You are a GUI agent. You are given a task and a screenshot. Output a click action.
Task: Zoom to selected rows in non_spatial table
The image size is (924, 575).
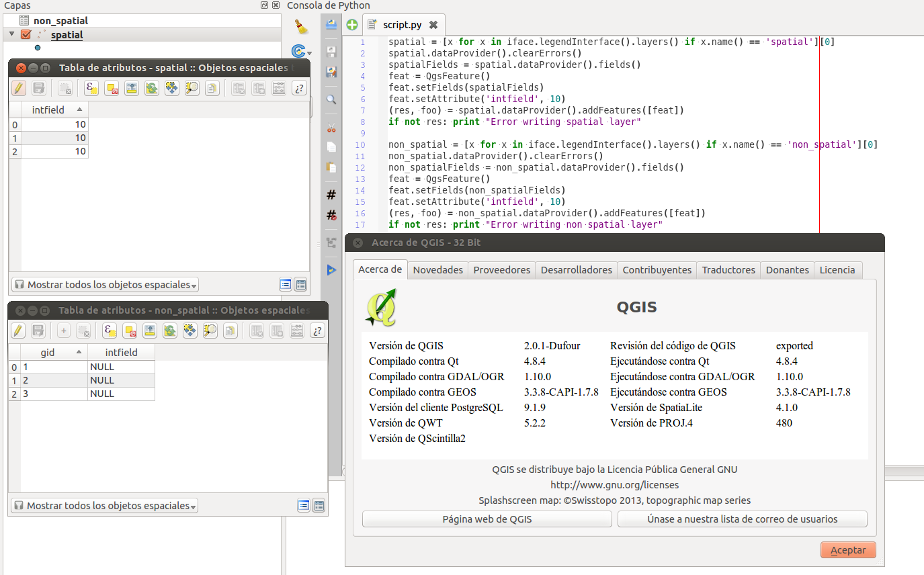pyautogui.click(x=210, y=330)
